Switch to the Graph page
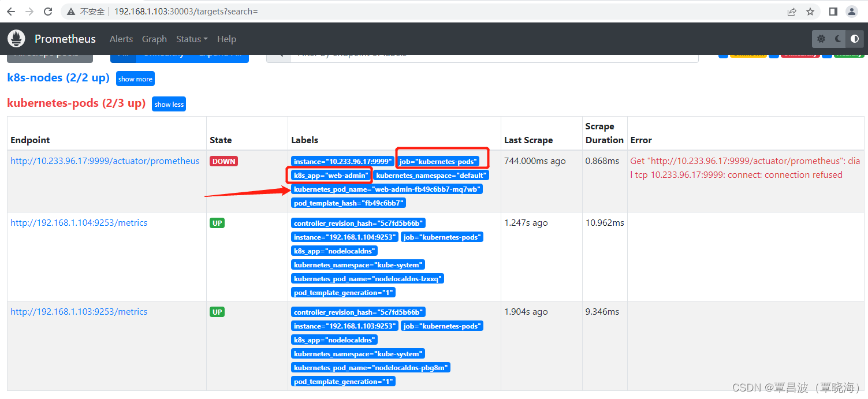Screen dimensions: 868x399 click(154, 39)
